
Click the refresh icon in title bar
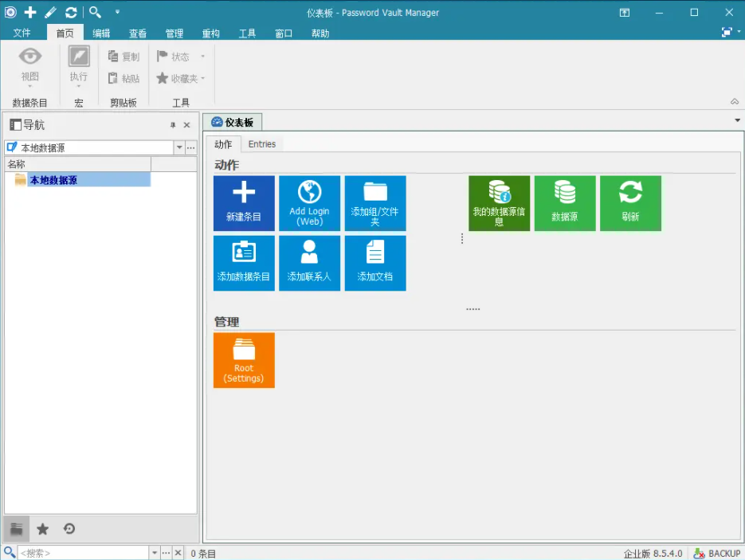coord(71,12)
